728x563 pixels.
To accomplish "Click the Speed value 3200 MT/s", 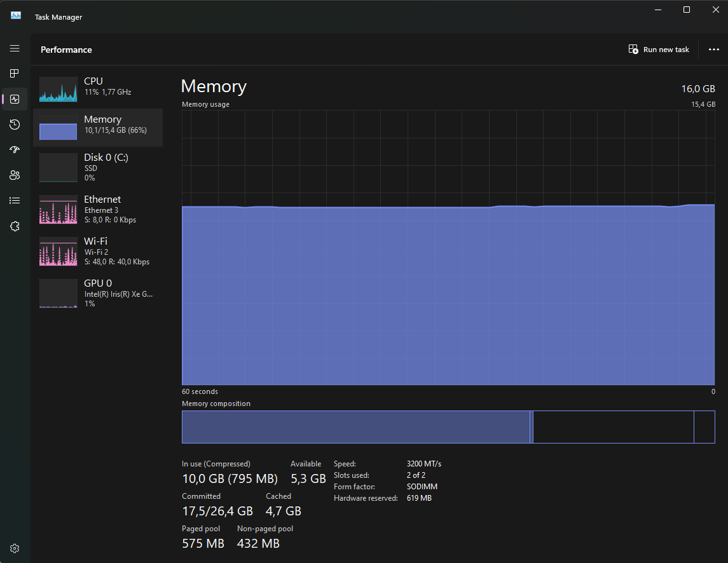I will pyautogui.click(x=424, y=464).
